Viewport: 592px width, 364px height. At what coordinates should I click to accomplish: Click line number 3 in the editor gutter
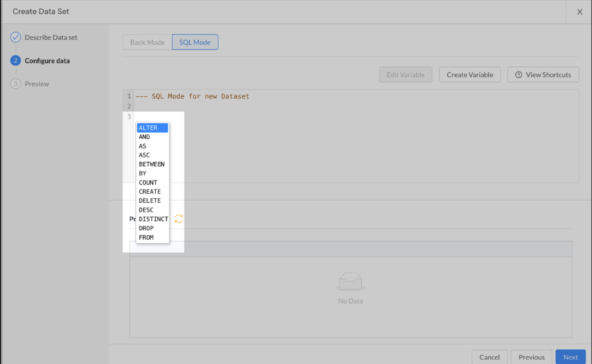129,116
